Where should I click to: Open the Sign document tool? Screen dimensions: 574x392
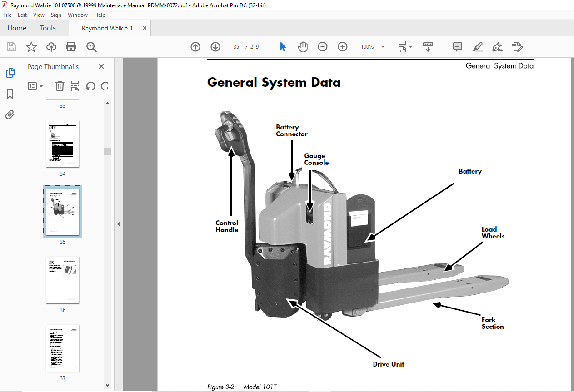pos(497,47)
